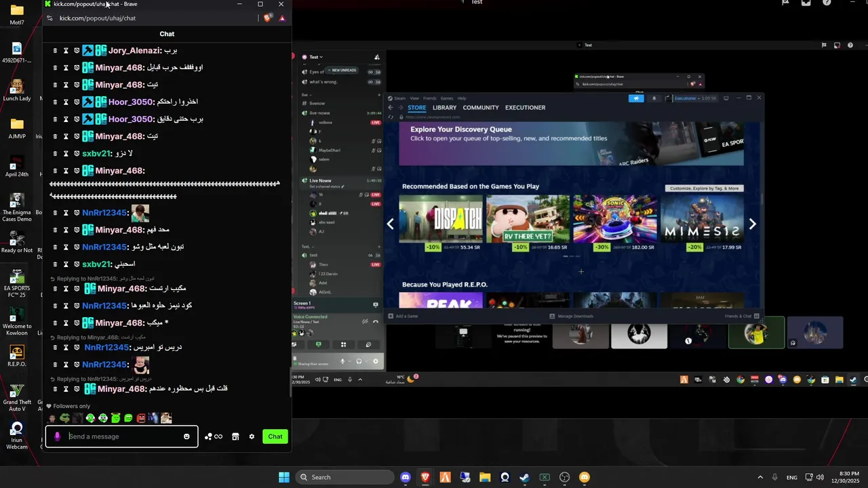This screenshot has height=488, width=868.
Task: Open the Kick shop storefront icon
Action: pos(235,436)
